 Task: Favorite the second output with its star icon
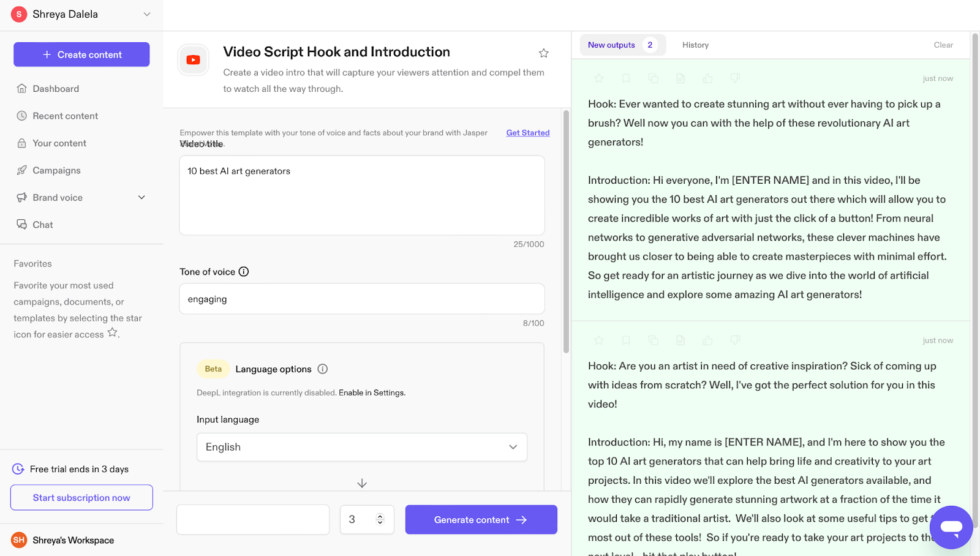click(x=599, y=340)
